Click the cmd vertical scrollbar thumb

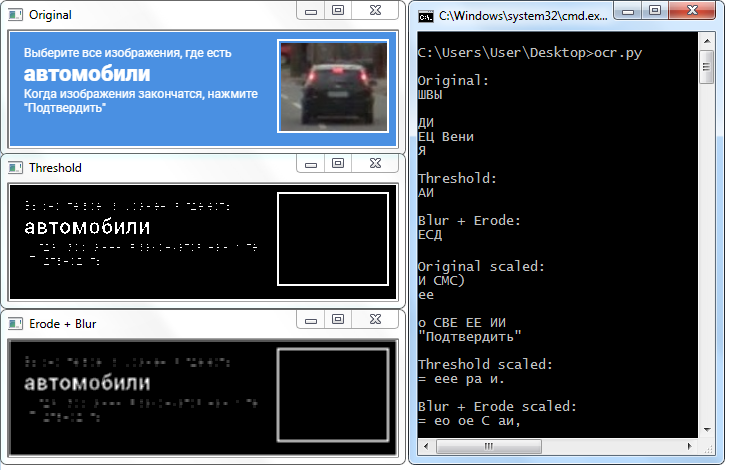707,66
